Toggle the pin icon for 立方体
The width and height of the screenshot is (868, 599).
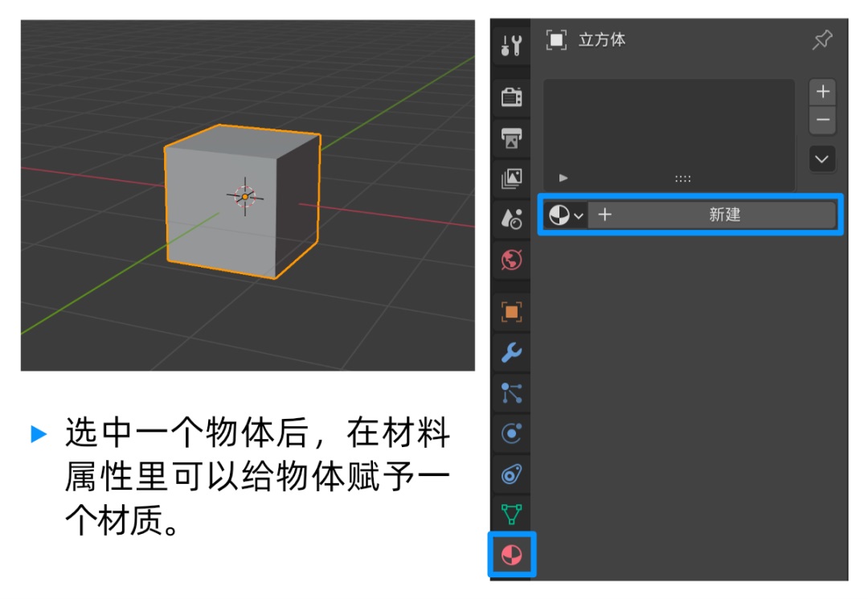(823, 40)
